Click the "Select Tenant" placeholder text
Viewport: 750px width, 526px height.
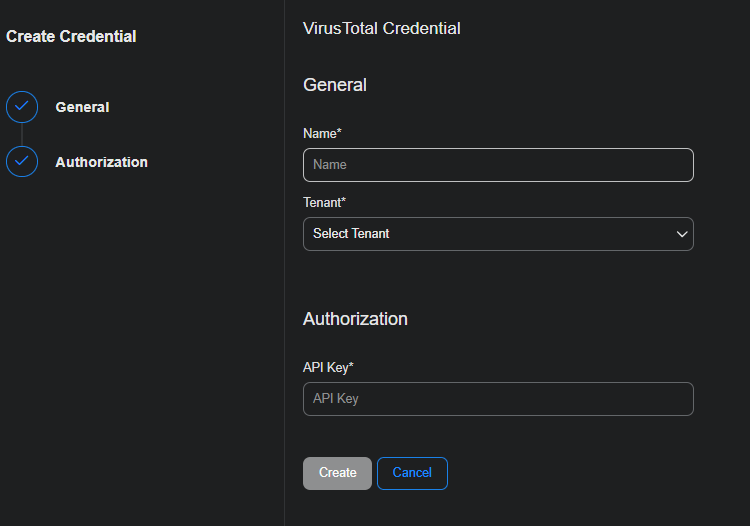351,234
